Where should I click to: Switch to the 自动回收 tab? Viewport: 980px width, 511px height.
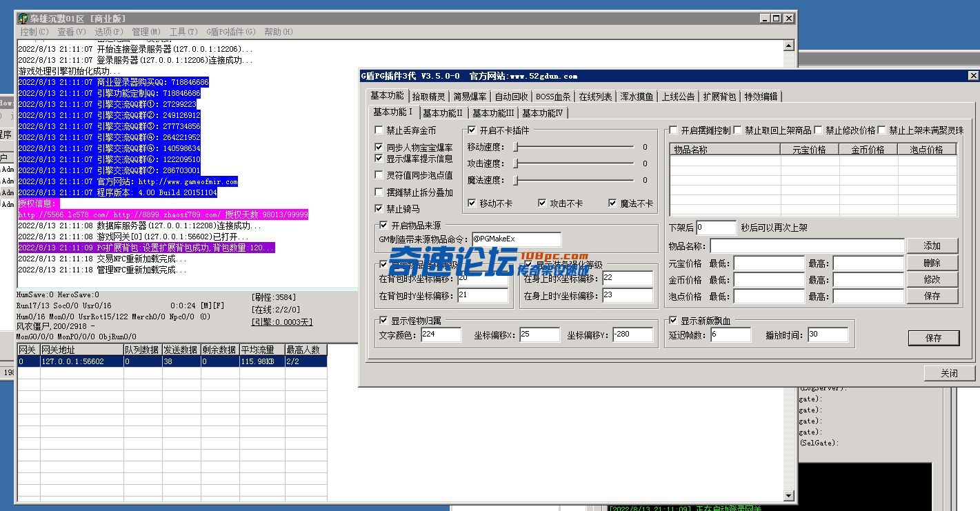pos(511,97)
